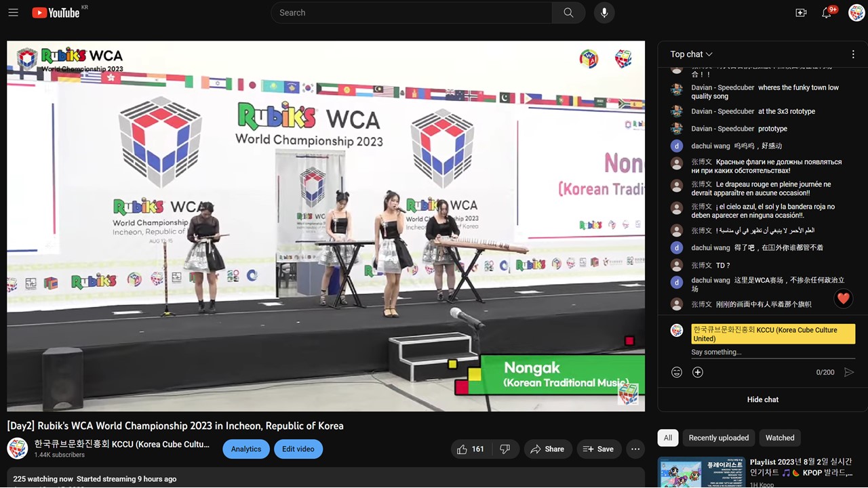This screenshot has height=488, width=868.
Task: Open the Create video icon
Action: (801, 13)
